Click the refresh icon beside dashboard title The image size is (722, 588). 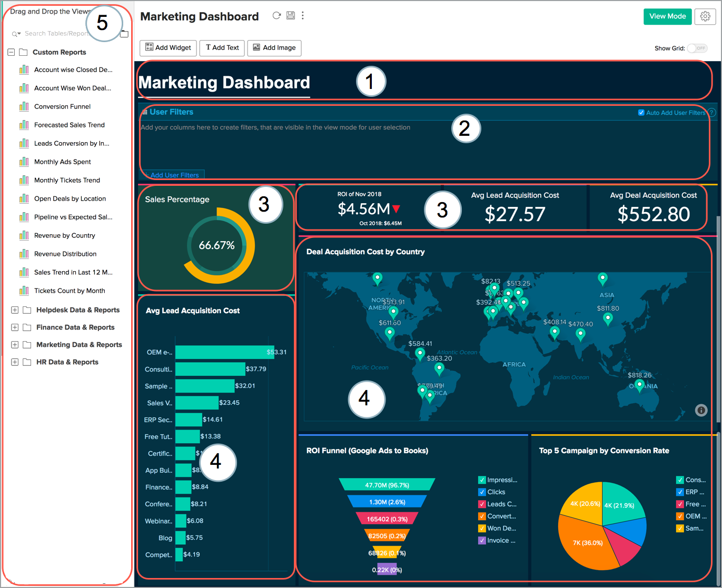pyautogui.click(x=276, y=16)
